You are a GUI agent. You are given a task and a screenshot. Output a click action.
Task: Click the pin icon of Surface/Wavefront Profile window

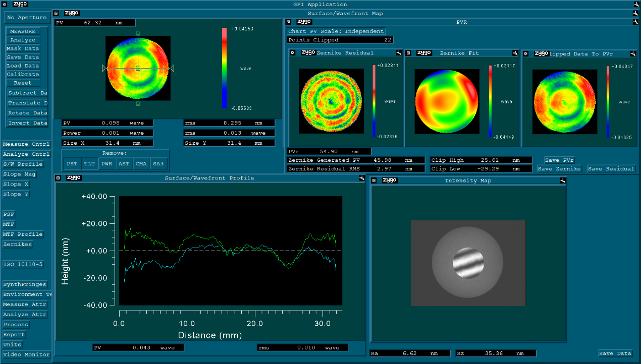(x=362, y=178)
